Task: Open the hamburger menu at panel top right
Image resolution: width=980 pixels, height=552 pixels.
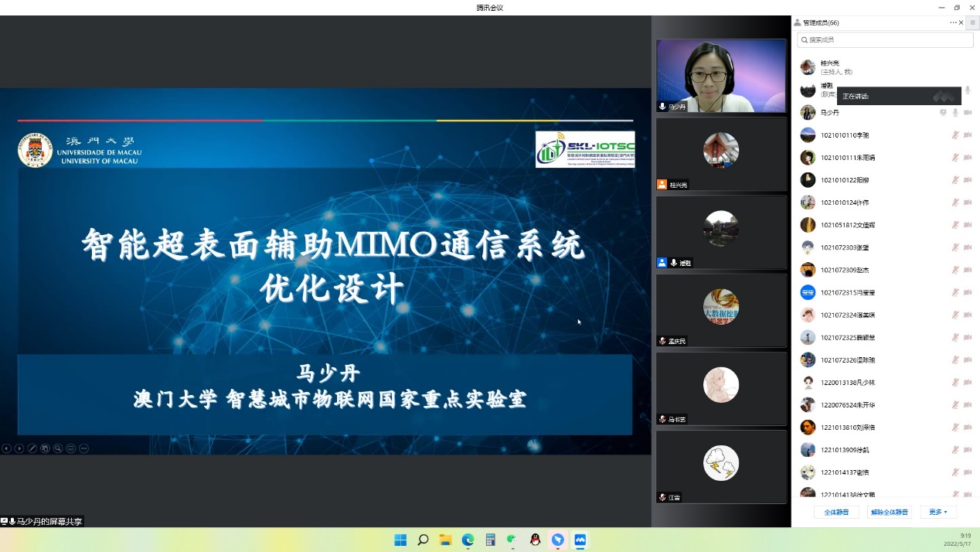Action: coord(972,23)
